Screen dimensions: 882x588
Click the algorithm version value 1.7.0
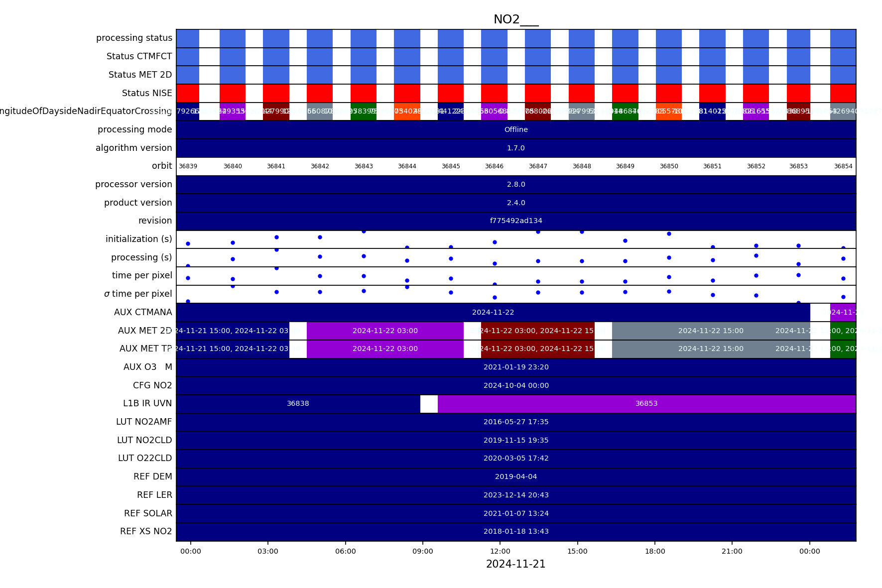pyautogui.click(x=516, y=148)
